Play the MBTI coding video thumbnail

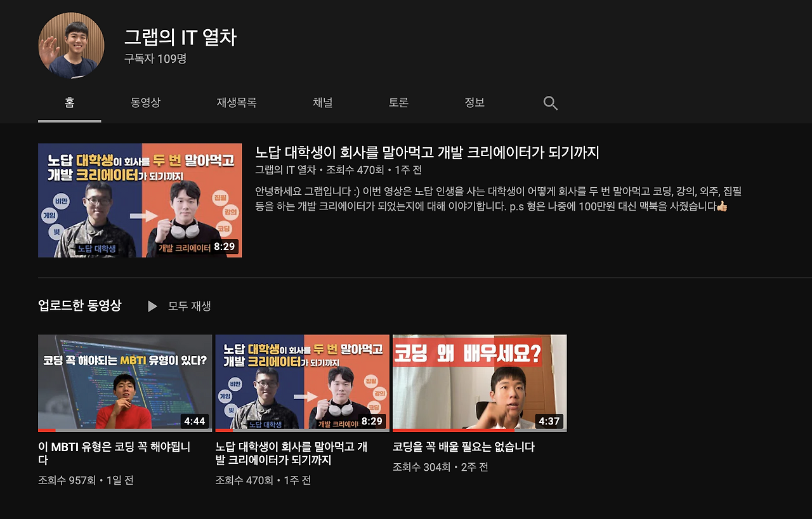click(125, 382)
